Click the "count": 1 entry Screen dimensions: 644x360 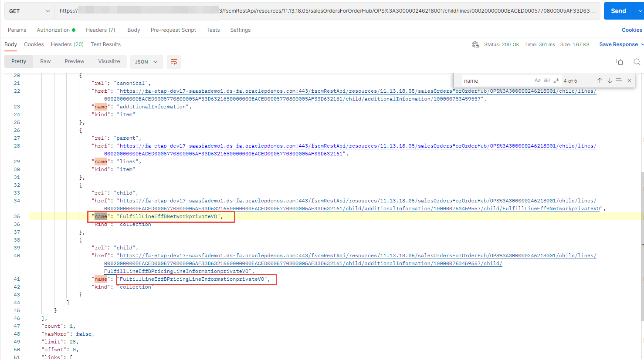(x=58, y=326)
